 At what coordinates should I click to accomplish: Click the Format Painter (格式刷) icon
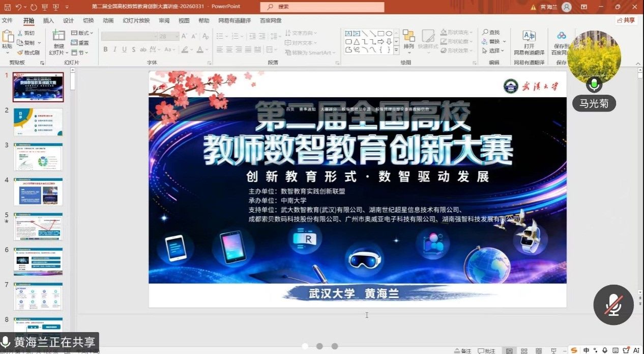[20, 52]
